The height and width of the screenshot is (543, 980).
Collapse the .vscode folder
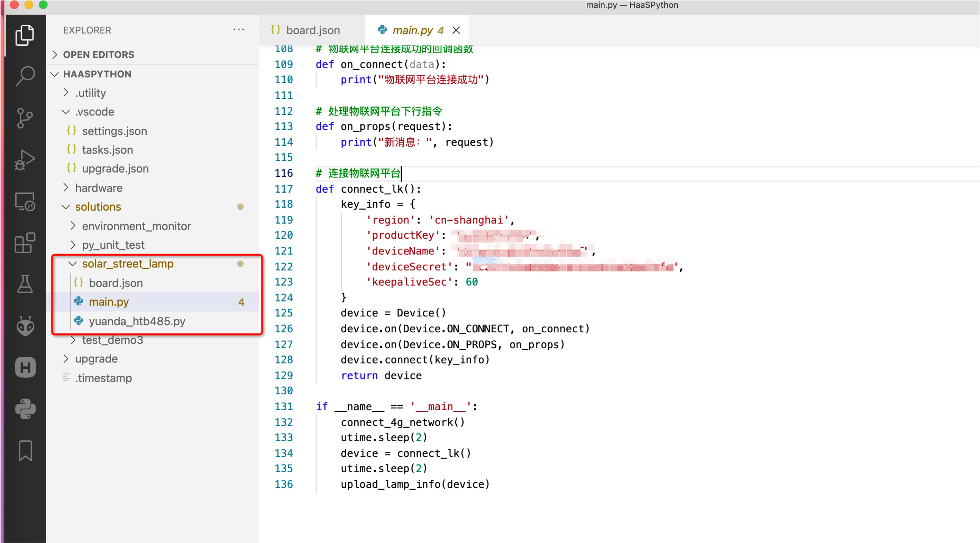point(152,112)
